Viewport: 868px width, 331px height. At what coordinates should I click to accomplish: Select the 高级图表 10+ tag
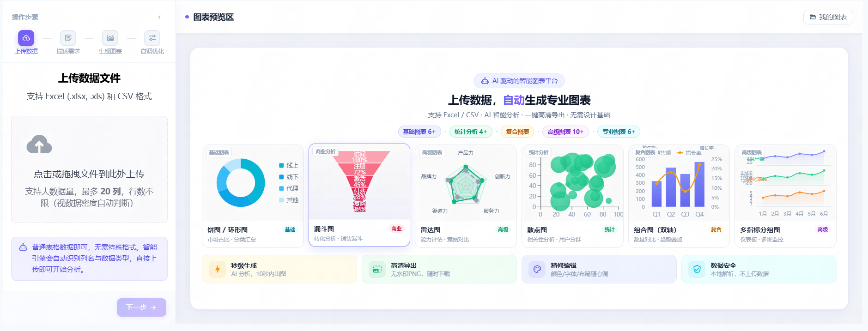(565, 132)
